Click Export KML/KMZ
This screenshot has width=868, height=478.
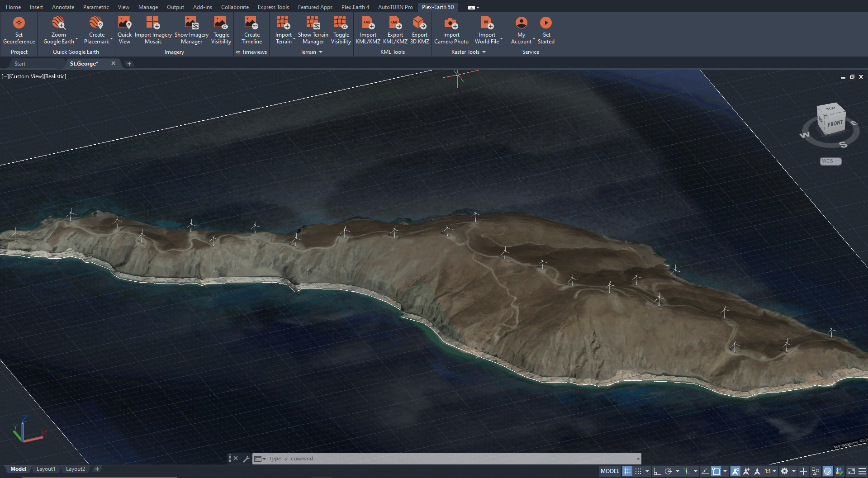[x=395, y=30]
